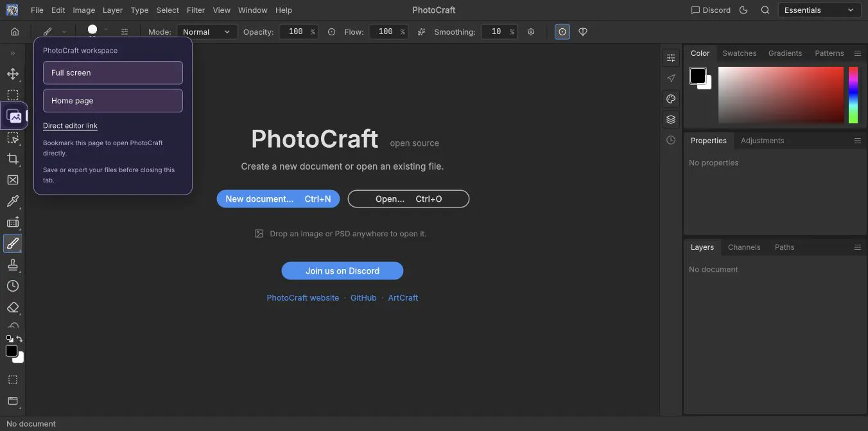Click Join us on Discord button
Image resolution: width=868 pixels, height=431 pixels.
(342, 271)
